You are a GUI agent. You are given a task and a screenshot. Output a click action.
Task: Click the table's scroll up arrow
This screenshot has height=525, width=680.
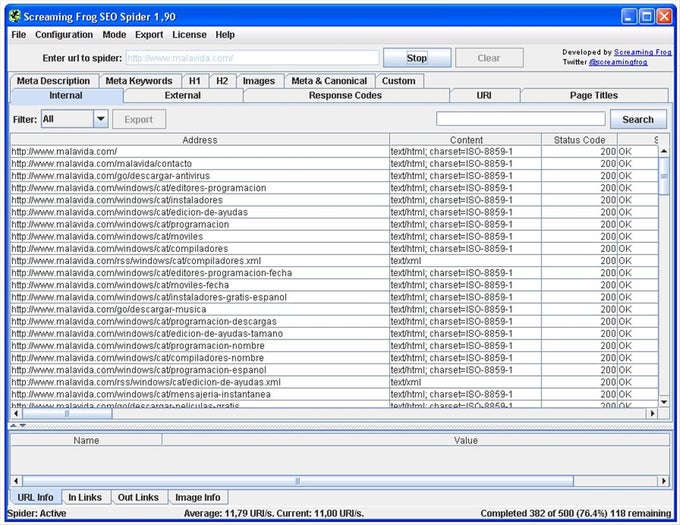[664, 151]
